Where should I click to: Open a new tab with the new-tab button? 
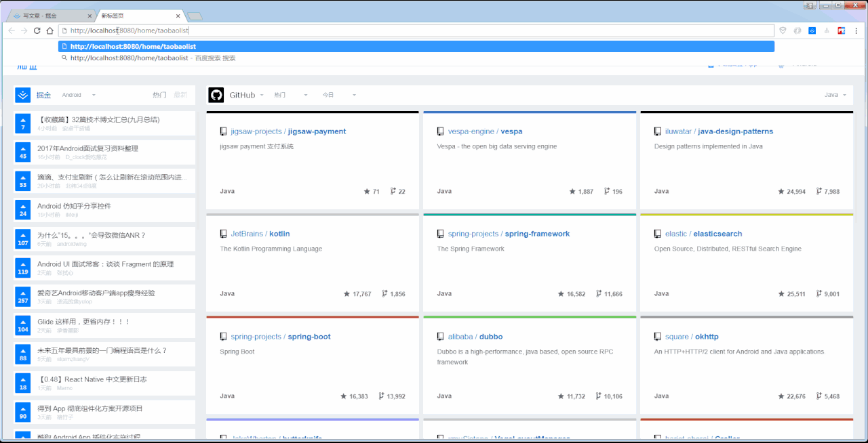click(x=195, y=16)
